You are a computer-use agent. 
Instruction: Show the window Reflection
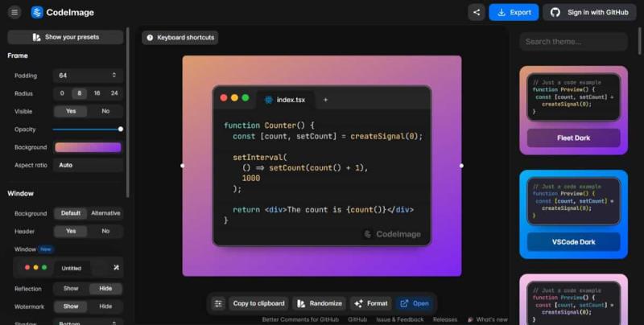[x=71, y=288]
